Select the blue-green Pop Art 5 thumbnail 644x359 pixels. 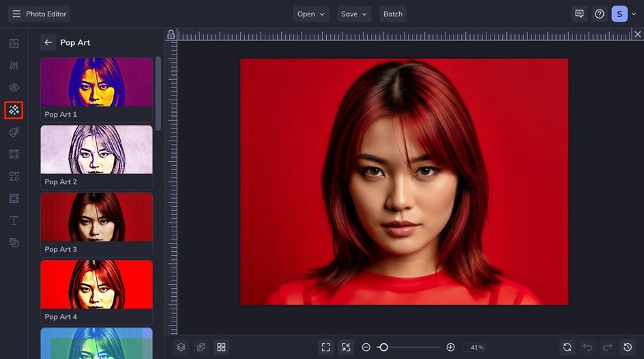point(96,343)
